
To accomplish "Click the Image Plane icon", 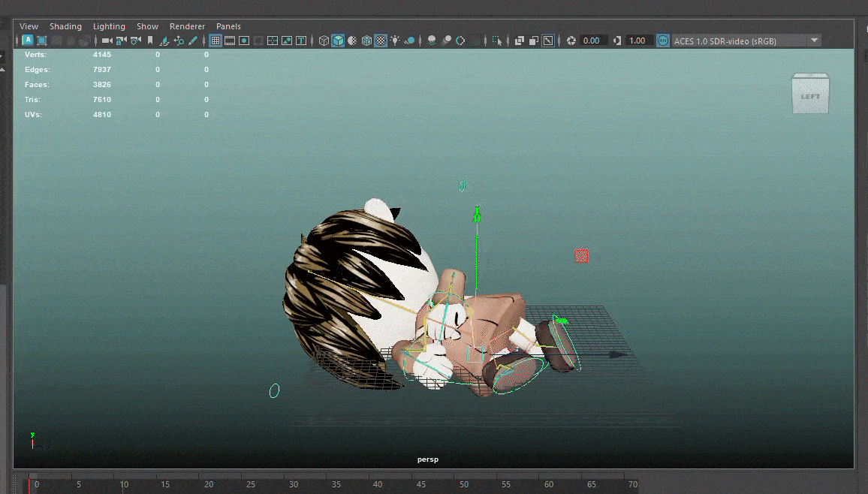I will click(164, 41).
